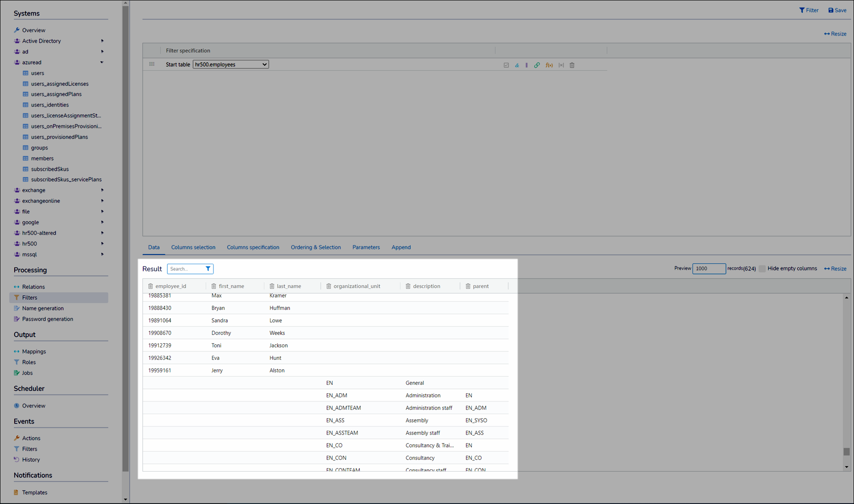Click the f(x) function icon
The width and height of the screenshot is (854, 504).
pyautogui.click(x=549, y=65)
